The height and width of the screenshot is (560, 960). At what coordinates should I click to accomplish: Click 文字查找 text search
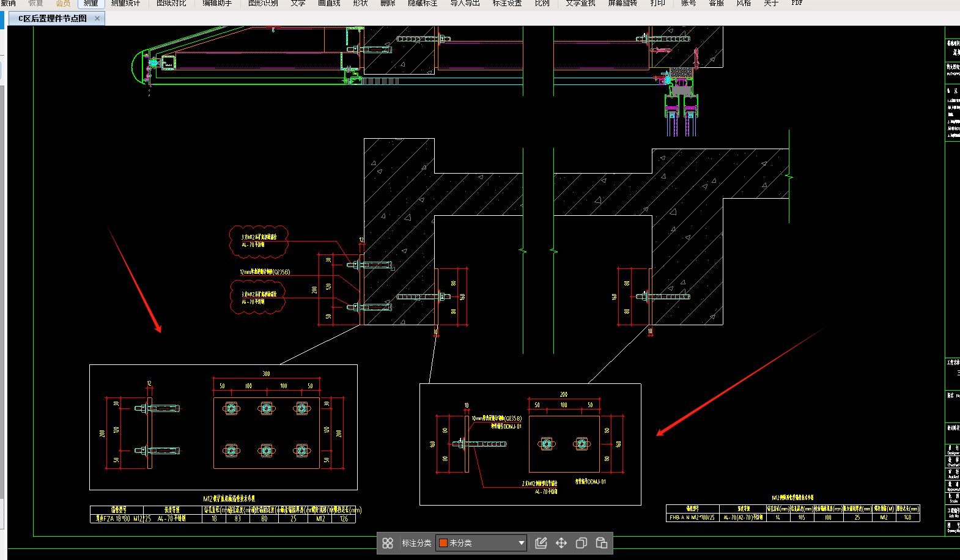(x=580, y=3)
